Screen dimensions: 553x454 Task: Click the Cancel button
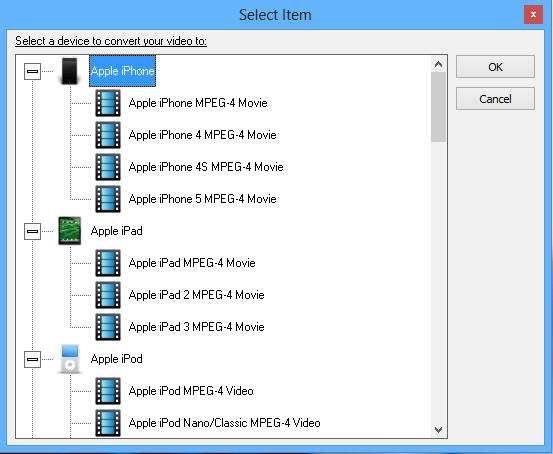(x=495, y=99)
